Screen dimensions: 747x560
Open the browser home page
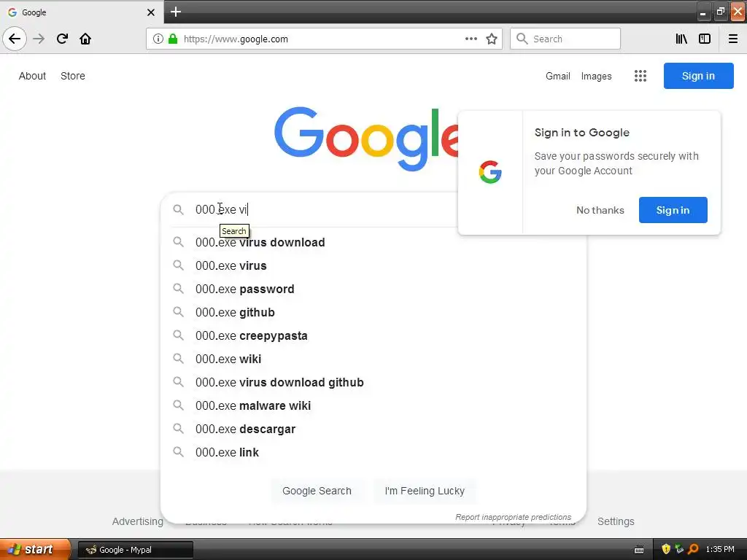(85, 39)
